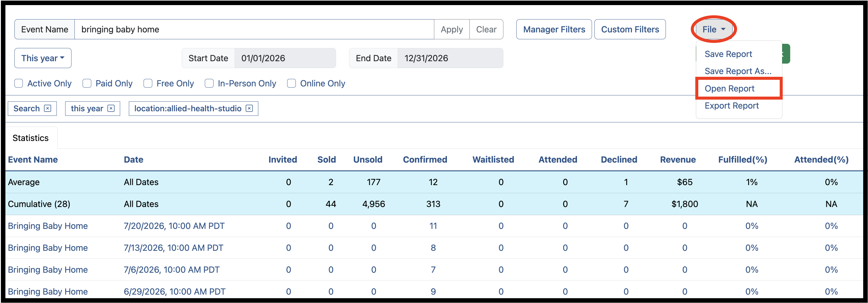Viewport: 868px width, 303px height.
Task: Select Open Report in the File menu
Action: (730, 88)
